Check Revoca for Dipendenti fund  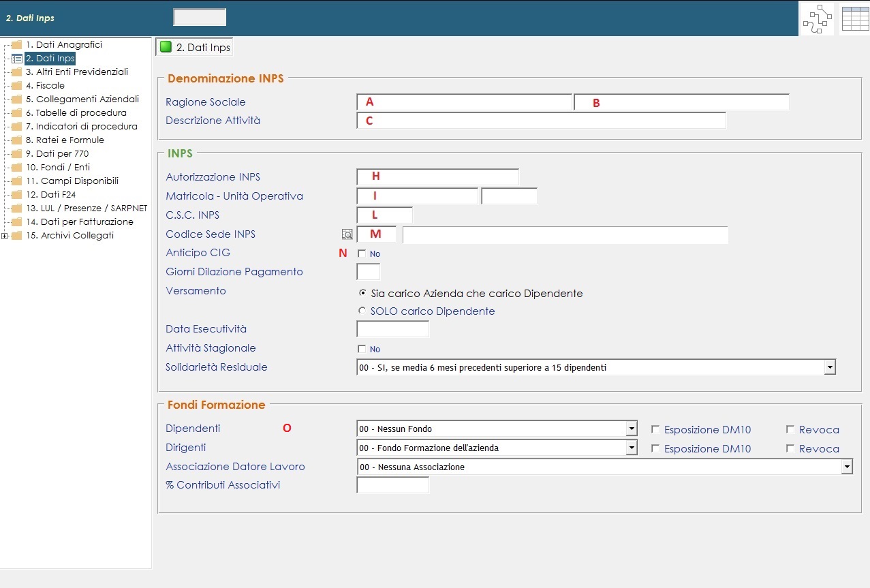tap(790, 430)
